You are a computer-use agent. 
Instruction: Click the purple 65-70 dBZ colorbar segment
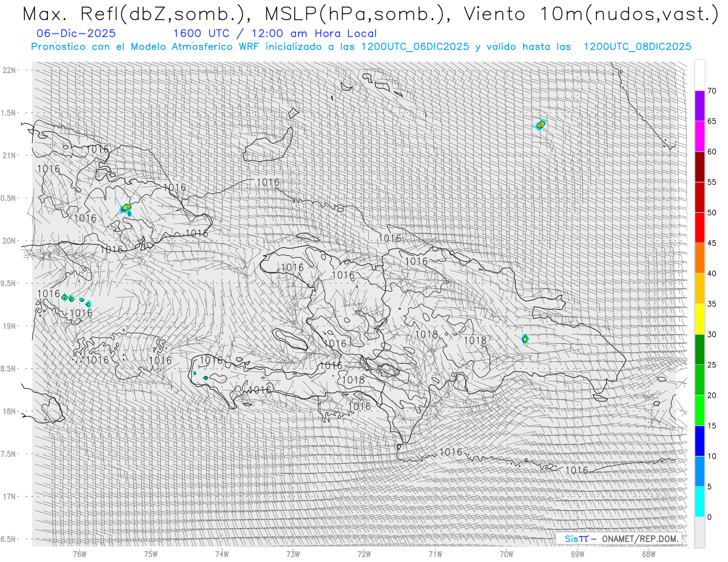pos(699,105)
